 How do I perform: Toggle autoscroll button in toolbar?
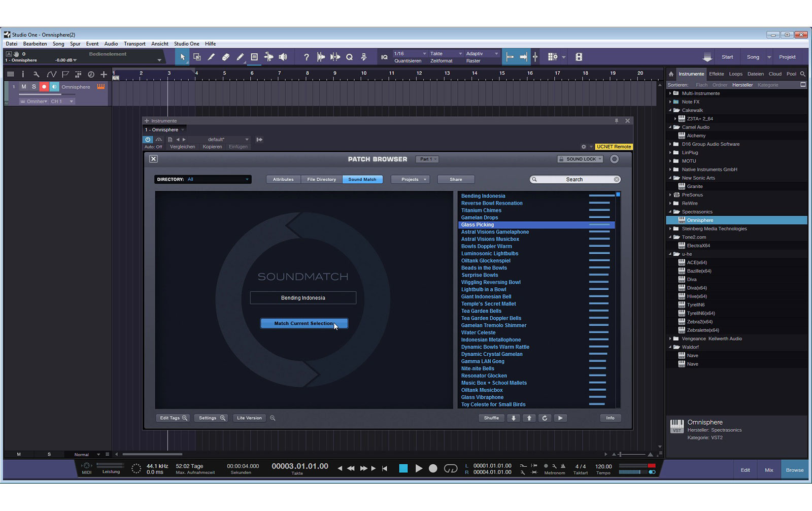click(523, 57)
